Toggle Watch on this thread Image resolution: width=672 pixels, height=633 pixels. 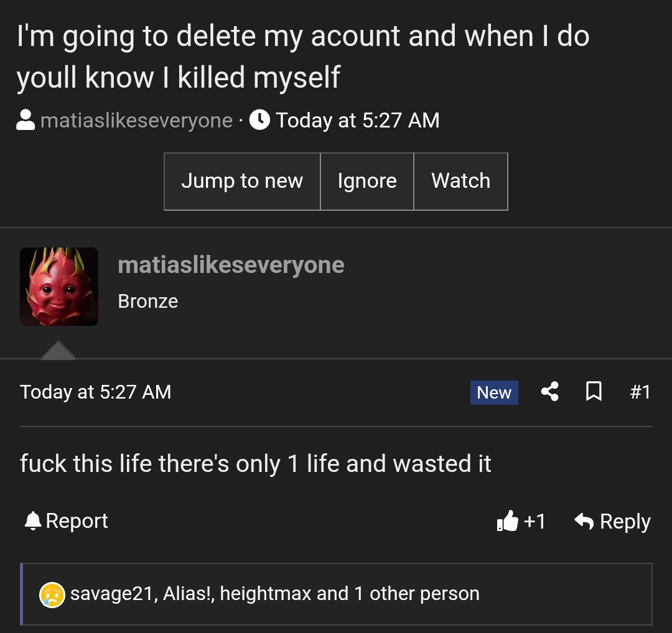pos(460,181)
